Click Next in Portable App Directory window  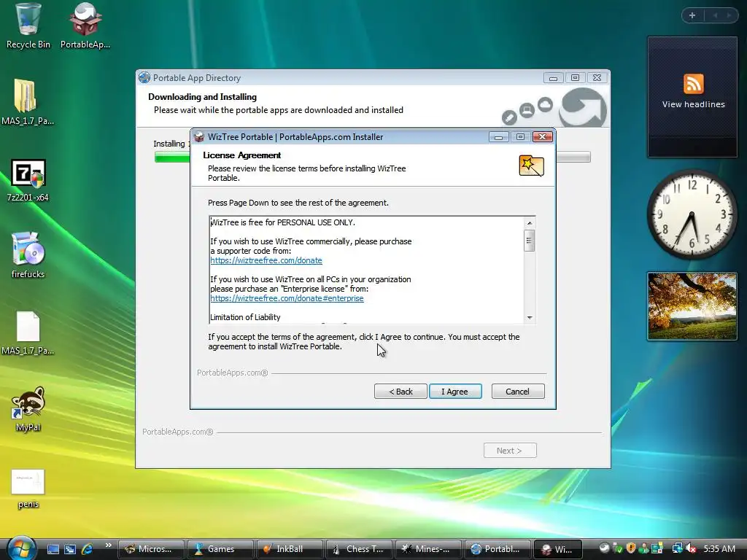coord(510,451)
